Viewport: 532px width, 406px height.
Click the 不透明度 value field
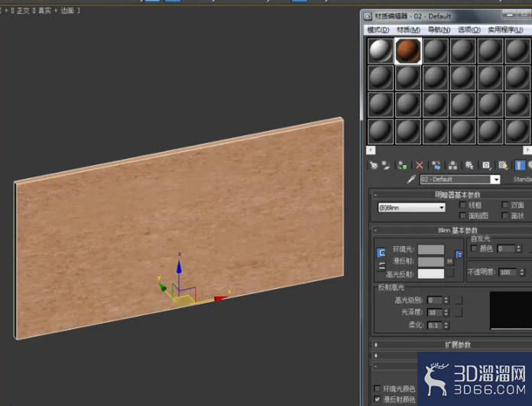point(508,272)
